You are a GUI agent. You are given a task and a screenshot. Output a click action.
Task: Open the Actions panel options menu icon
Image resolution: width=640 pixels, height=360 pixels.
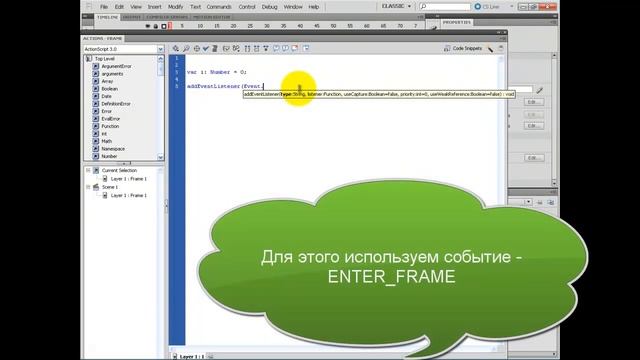click(x=503, y=38)
